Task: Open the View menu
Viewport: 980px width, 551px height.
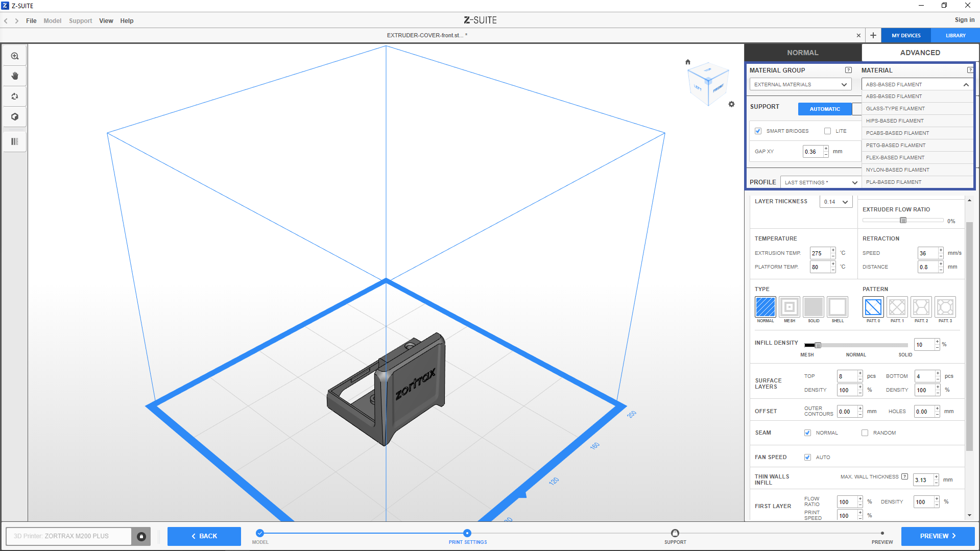Action: (x=106, y=21)
